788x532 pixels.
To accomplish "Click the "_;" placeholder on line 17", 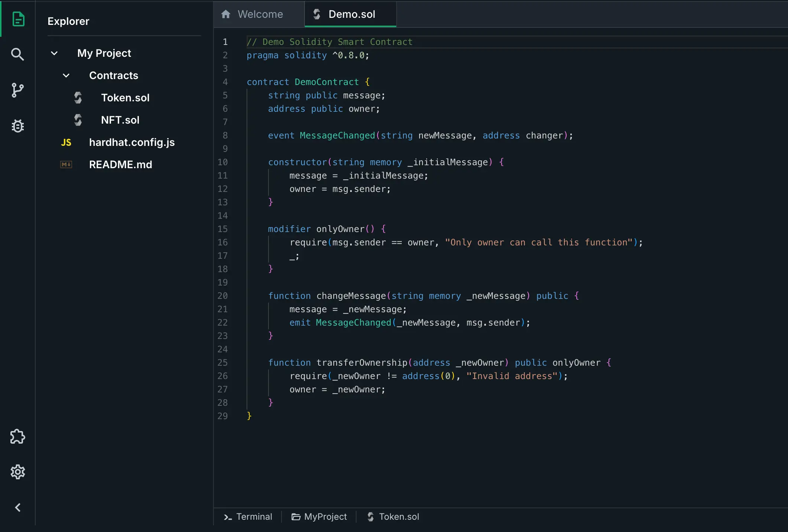I will [x=294, y=256].
